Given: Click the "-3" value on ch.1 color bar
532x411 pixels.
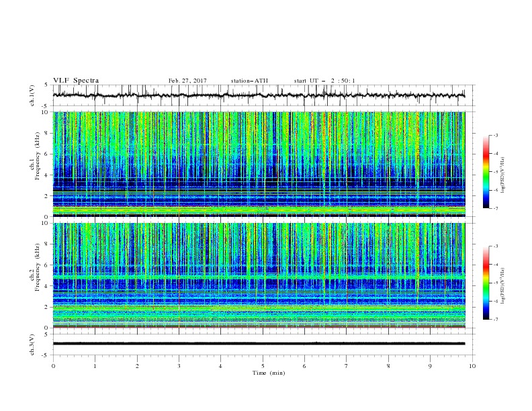Looking at the screenshot, I should pos(495,135).
